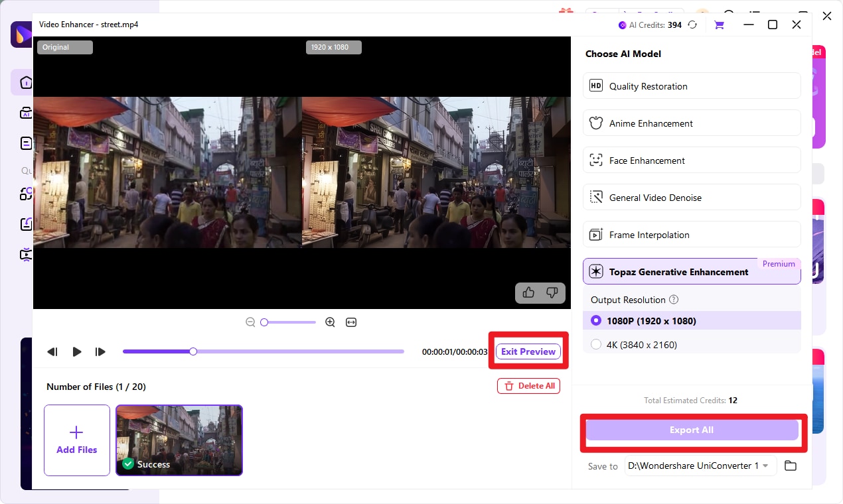Give a thumbs down on the enhancement result
Image resolution: width=843 pixels, height=504 pixels.
[552, 292]
